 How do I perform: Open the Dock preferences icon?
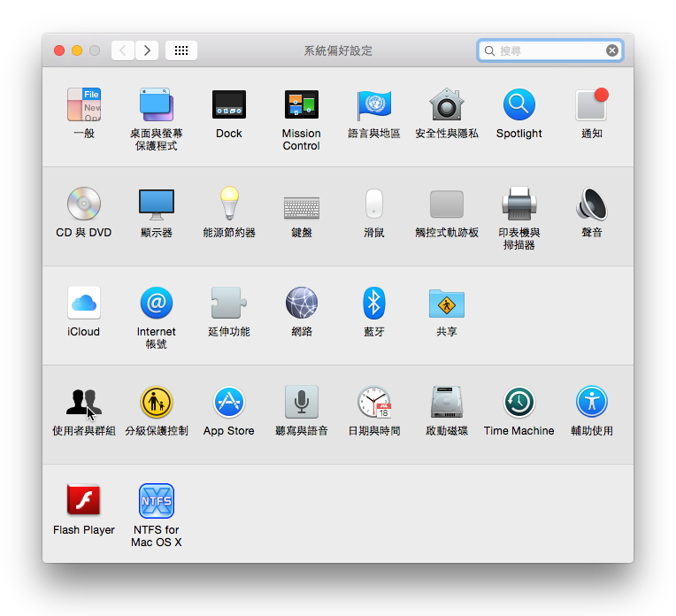[x=228, y=105]
